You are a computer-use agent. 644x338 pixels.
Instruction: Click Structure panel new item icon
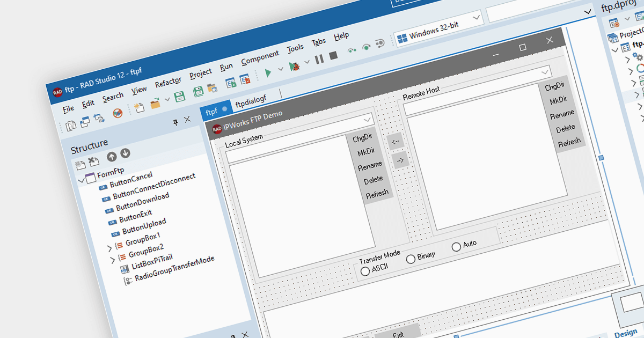[x=80, y=165]
